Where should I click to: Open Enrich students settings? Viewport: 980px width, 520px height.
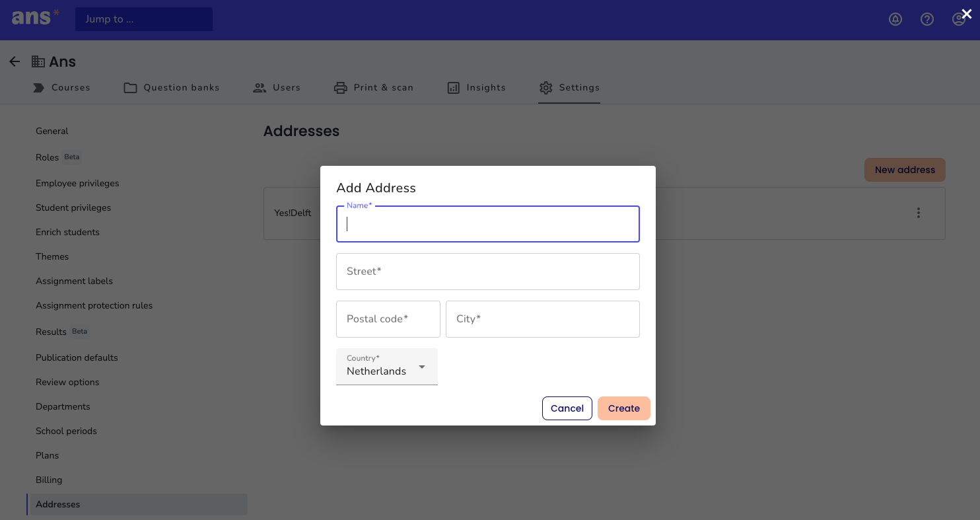67,232
